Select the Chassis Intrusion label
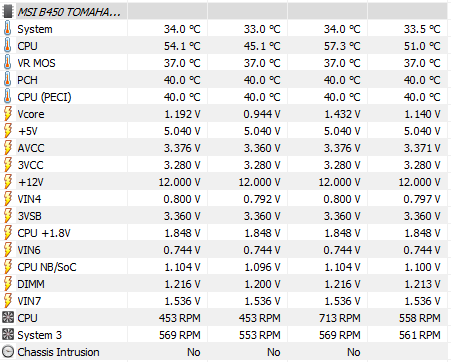Viewport: 451px width, 362px height. (x=58, y=352)
